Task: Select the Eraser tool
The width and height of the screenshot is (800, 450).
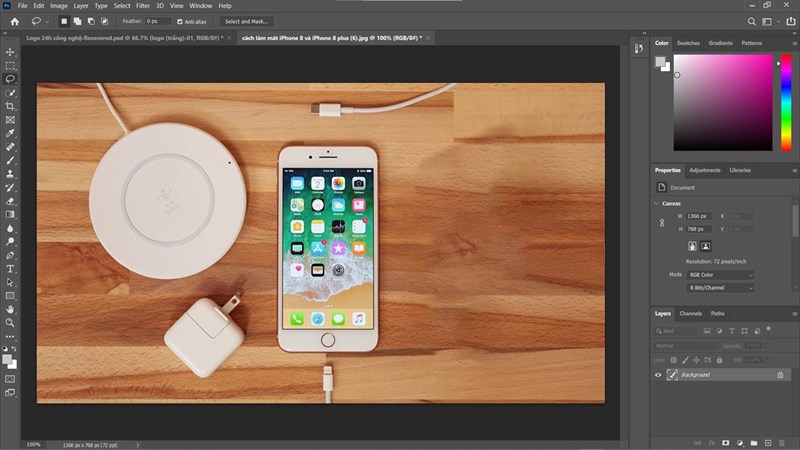Action: 10,201
